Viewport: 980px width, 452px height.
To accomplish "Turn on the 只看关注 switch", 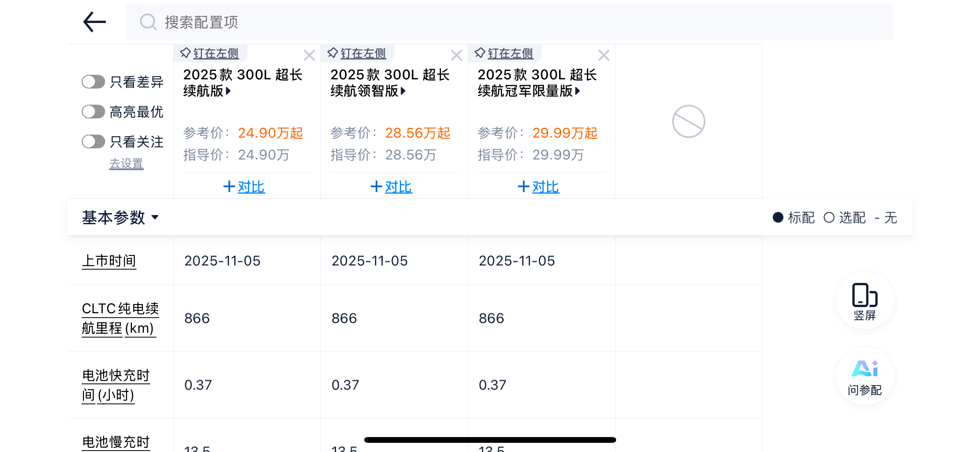I will point(93,142).
